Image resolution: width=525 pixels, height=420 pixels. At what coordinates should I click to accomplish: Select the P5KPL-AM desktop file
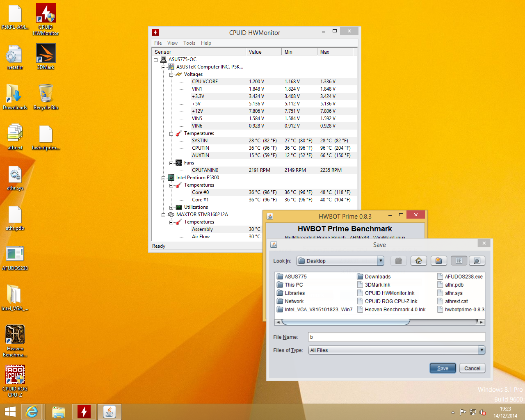(15, 16)
